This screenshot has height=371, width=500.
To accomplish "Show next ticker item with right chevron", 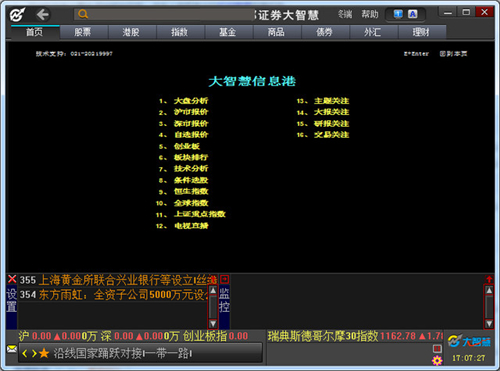I will [x=34, y=353].
